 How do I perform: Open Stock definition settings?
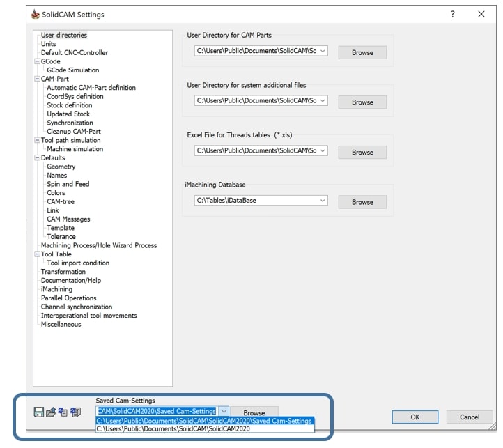coord(69,105)
